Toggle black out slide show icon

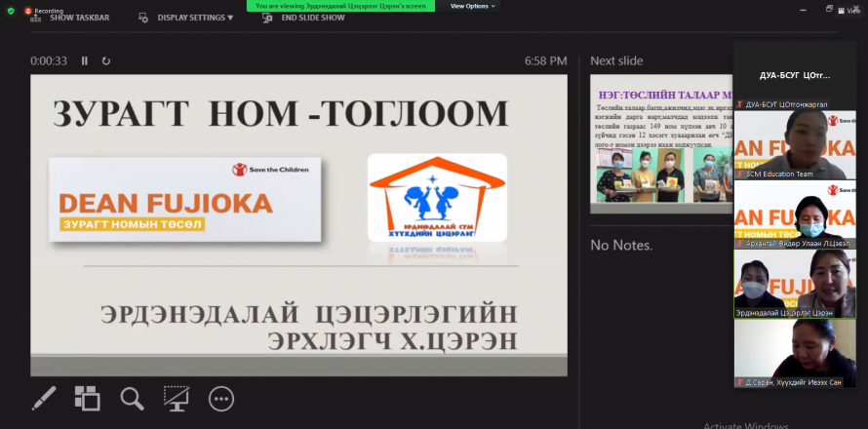(x=177, y=398)
